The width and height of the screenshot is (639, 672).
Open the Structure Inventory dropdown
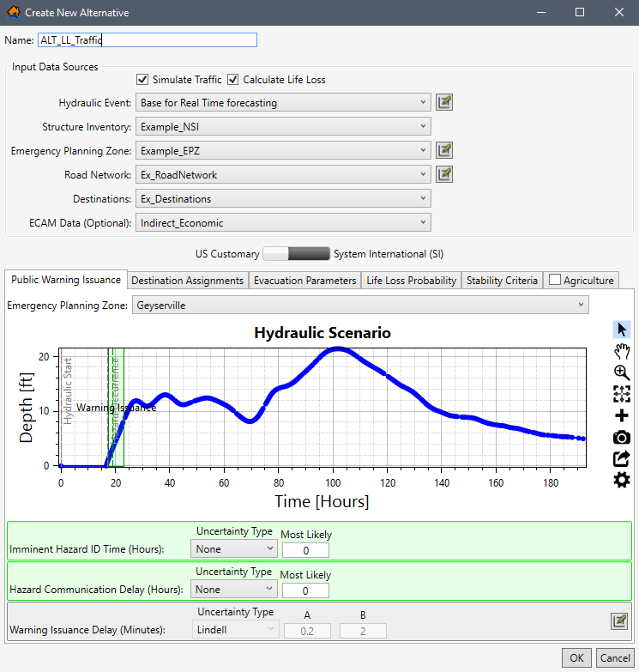click(x=283, y=126)
